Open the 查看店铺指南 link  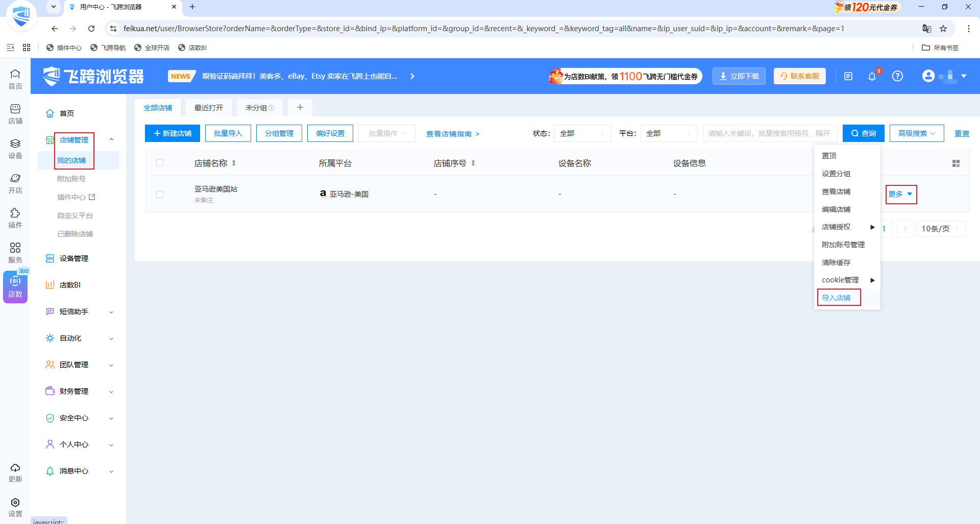(x=453, y=134)
